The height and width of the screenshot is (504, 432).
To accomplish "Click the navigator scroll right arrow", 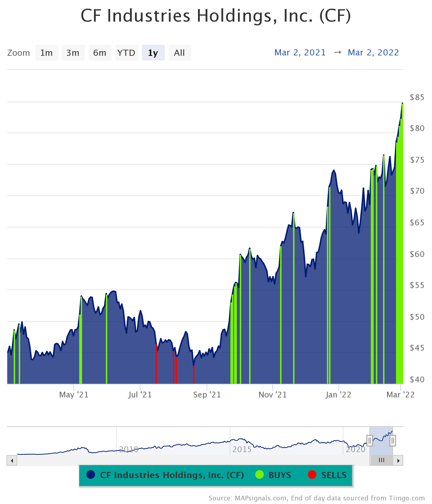I will [x=398, y=460].
